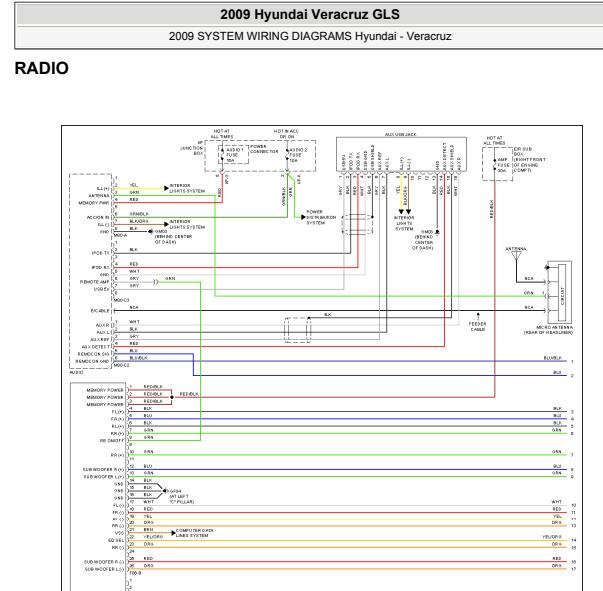Click the EQ SEL pin label

point(116,540)
